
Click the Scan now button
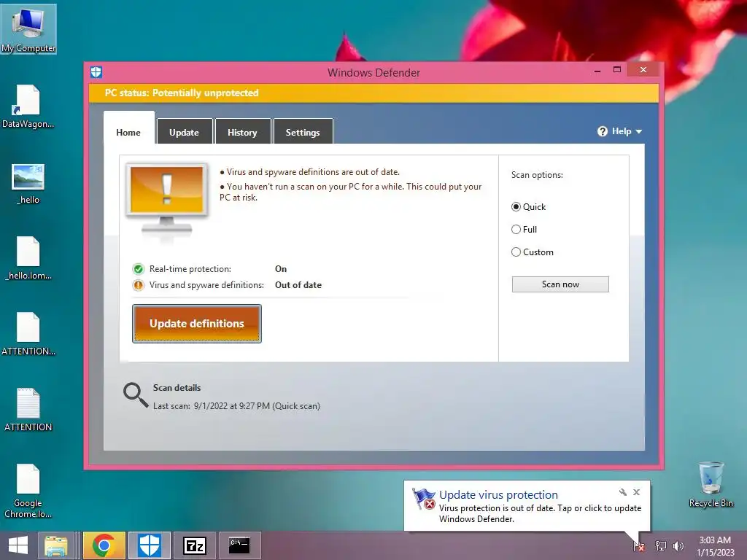click(560, 284)
